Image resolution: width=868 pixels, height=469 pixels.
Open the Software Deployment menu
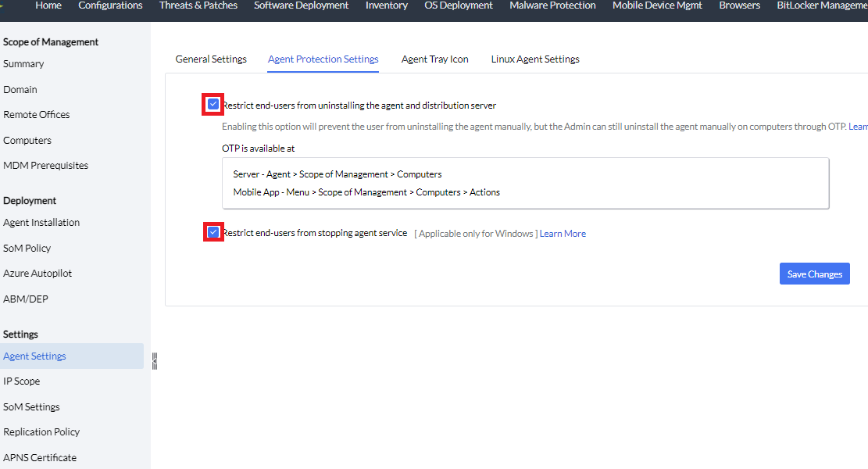(302, 5)
